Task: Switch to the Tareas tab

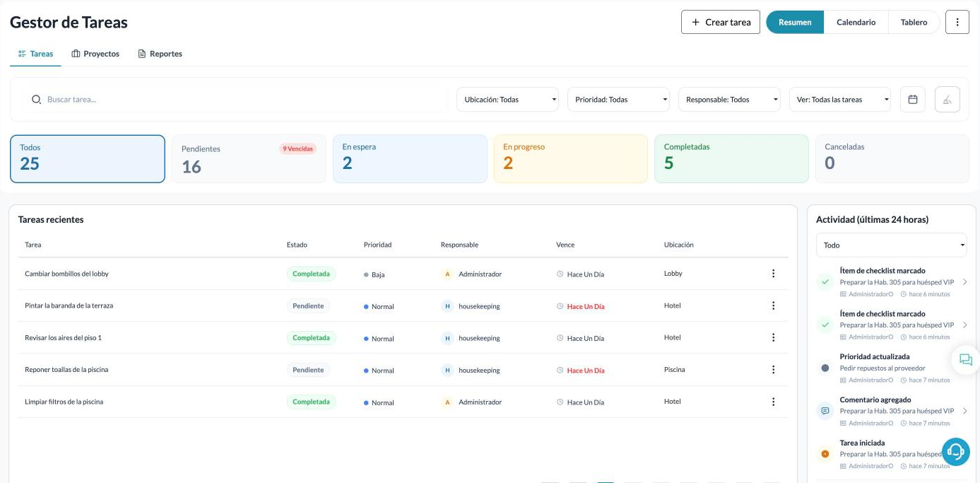Action: pyautogui.click(x=35, y=54)
